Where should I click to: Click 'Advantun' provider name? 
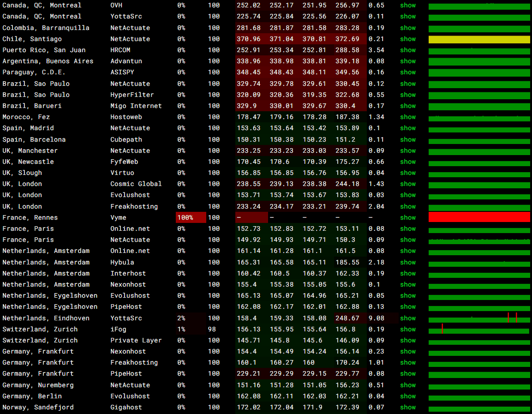coord(126,61)
